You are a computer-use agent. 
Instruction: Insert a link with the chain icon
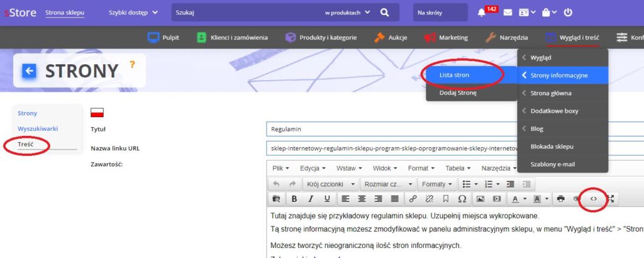(x=413, y=199)
